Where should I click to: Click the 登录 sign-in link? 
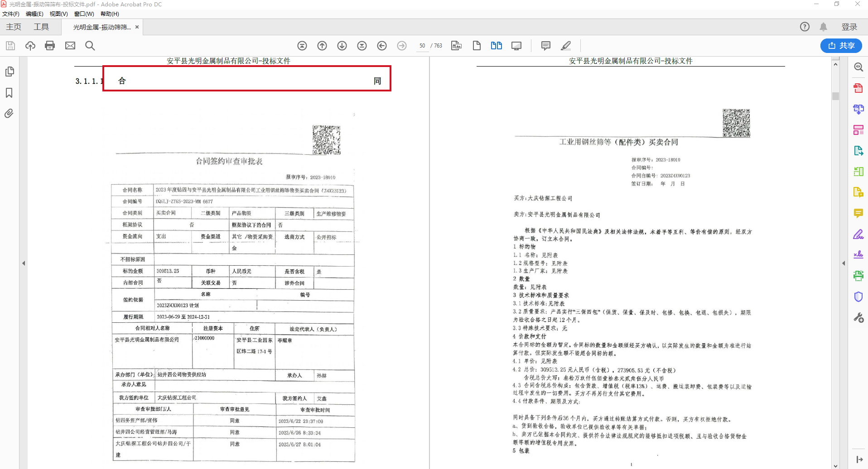(849, 27)
